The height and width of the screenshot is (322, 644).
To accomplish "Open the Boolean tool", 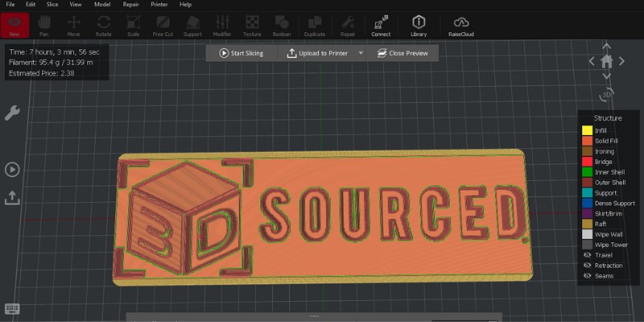I will point(282,26).
